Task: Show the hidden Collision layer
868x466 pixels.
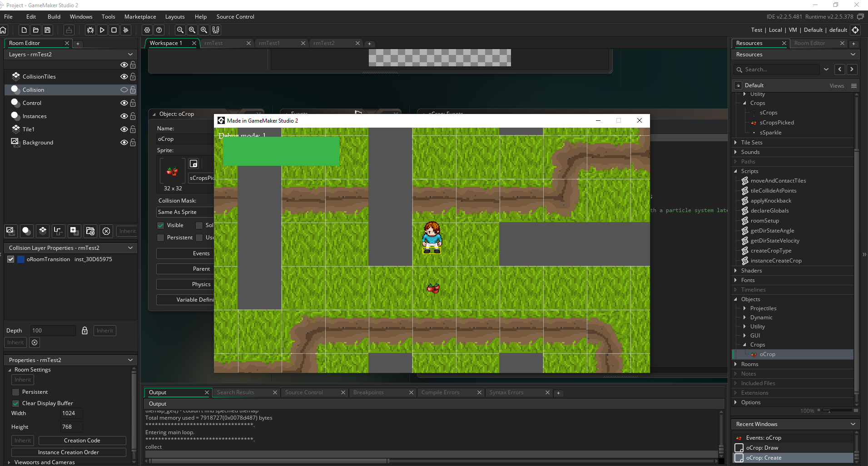Action: coord(124,89)
